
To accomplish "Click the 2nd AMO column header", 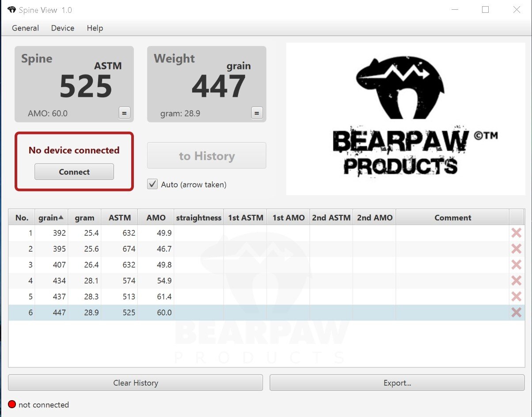I will [374, 218].
